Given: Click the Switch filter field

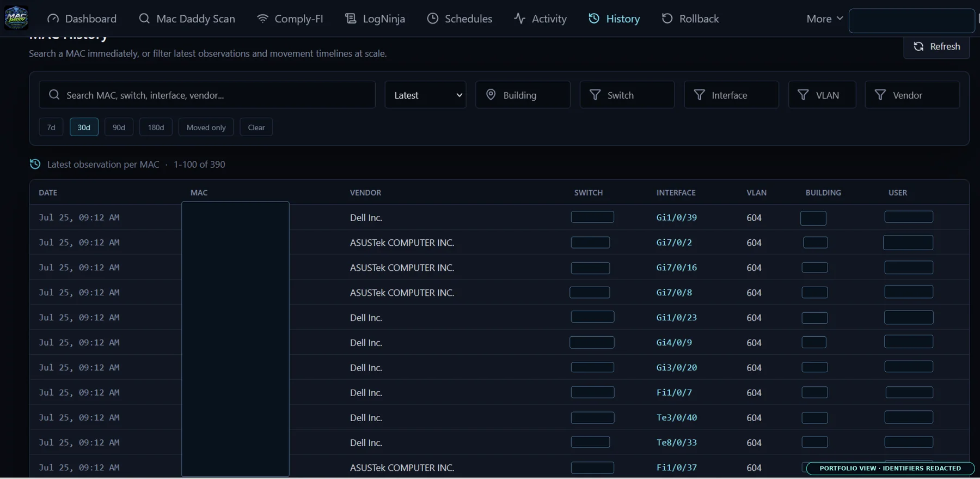Looking at the screenshot, I should (x=627, y=95).
